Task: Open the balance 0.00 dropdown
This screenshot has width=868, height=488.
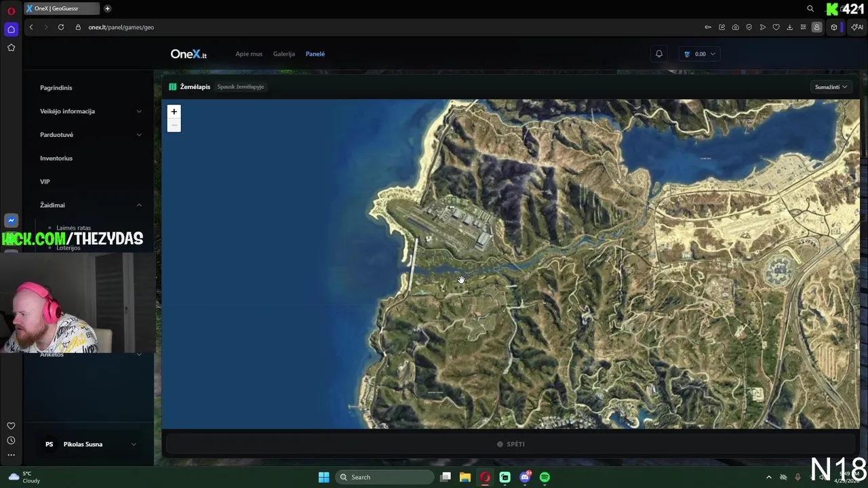Action: point(700,54)
